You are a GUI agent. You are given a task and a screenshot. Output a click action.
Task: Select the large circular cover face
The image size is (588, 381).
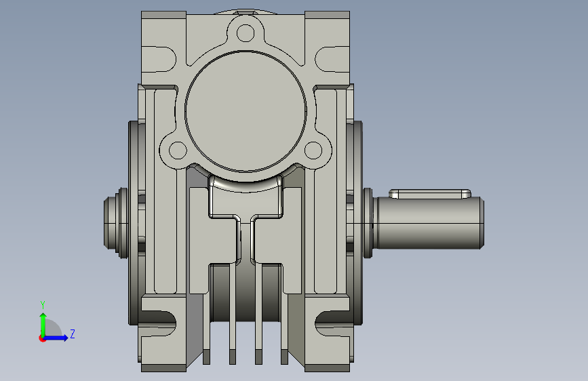[x=246, y=111]
